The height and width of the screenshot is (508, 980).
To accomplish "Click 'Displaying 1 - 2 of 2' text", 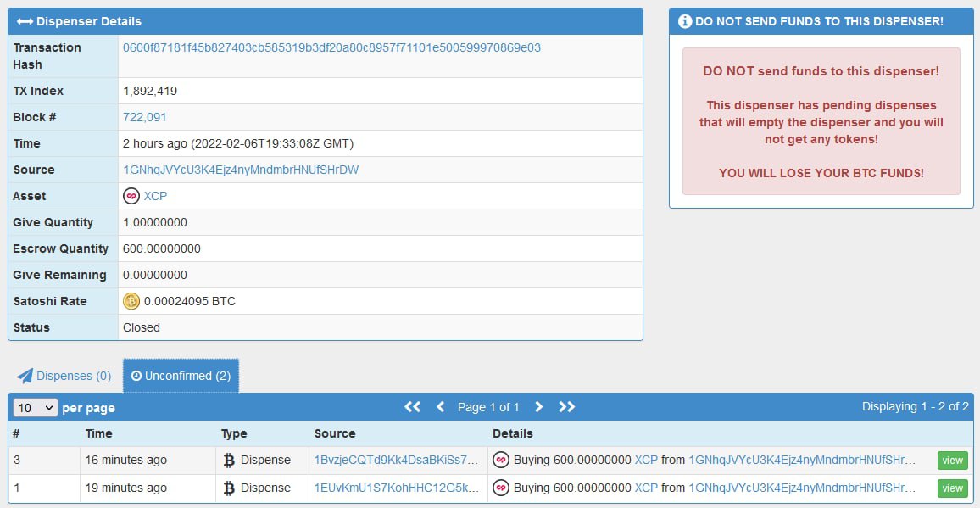I will pos(916,406).
